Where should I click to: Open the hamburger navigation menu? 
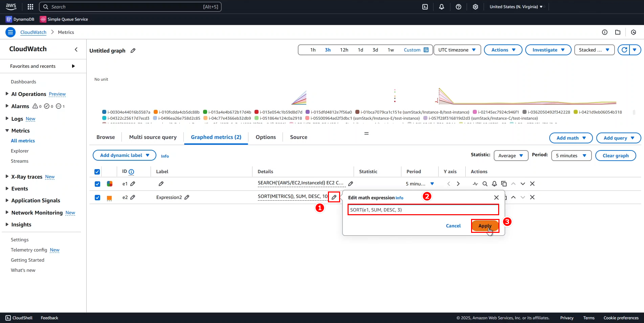10,32
